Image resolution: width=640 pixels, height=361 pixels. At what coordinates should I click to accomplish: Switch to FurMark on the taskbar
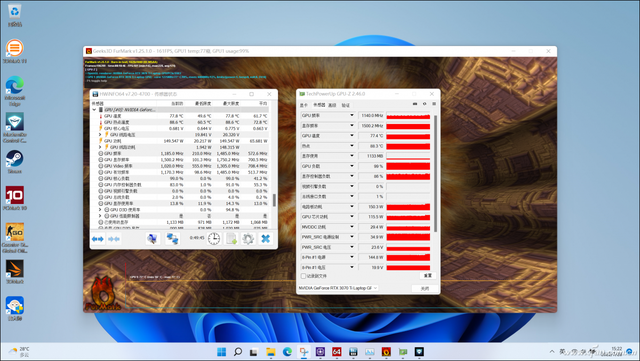(386, 352)
